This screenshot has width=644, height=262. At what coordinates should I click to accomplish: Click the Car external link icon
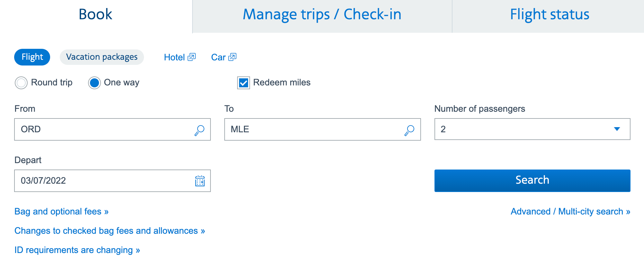click(232, 57)
